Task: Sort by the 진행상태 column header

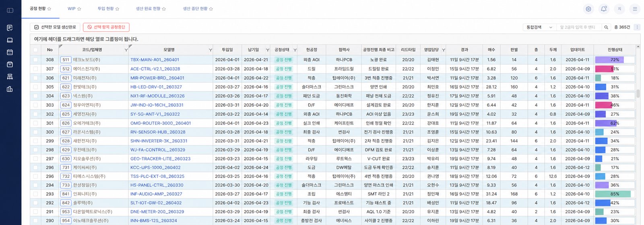Action: 615,50
